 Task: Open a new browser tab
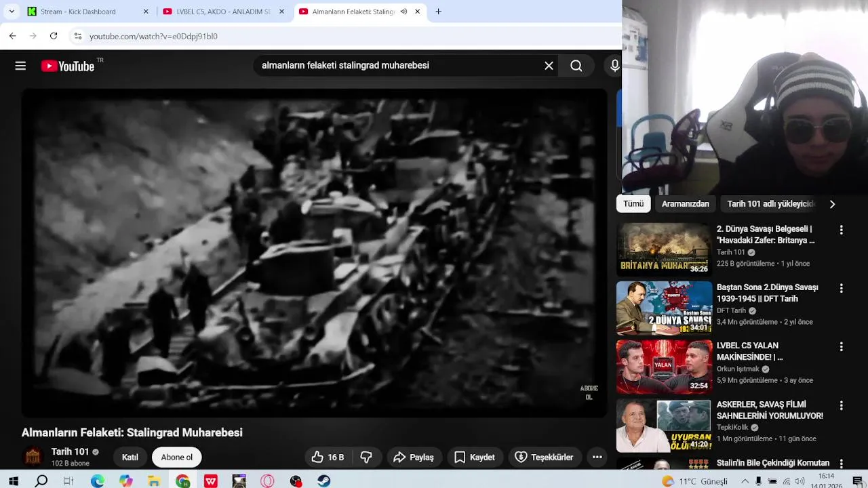click(438, 12)
